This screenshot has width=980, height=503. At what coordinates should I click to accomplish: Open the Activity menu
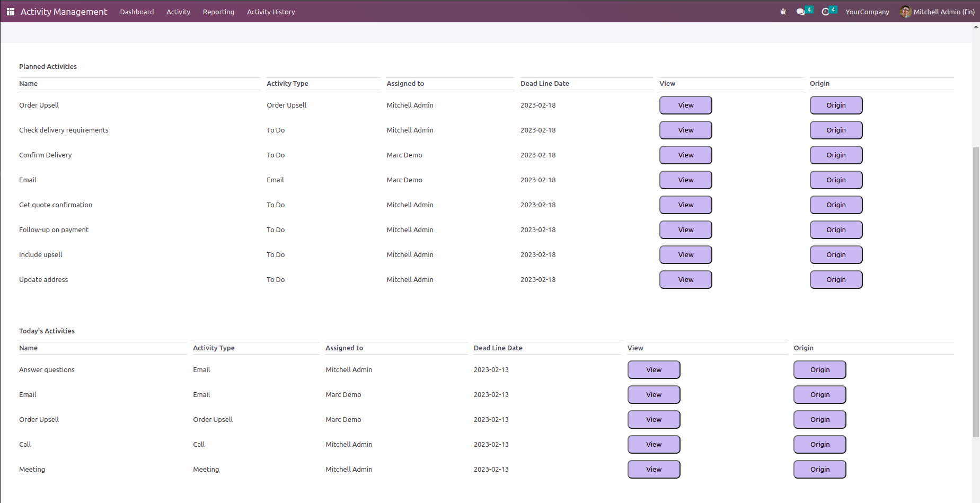point(178,12)
